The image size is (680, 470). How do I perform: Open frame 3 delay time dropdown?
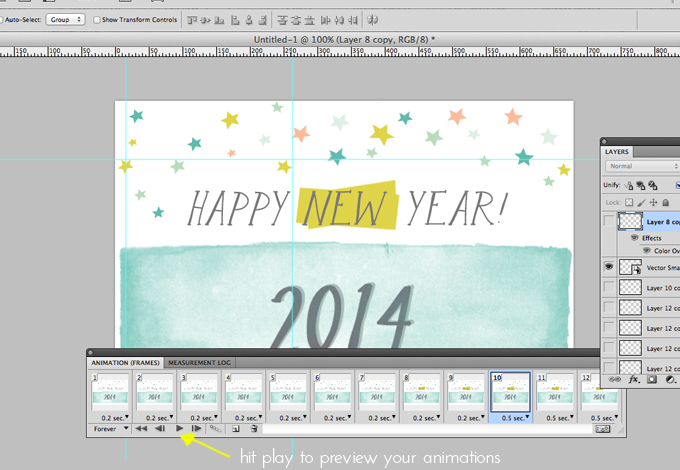pos(204,418)
